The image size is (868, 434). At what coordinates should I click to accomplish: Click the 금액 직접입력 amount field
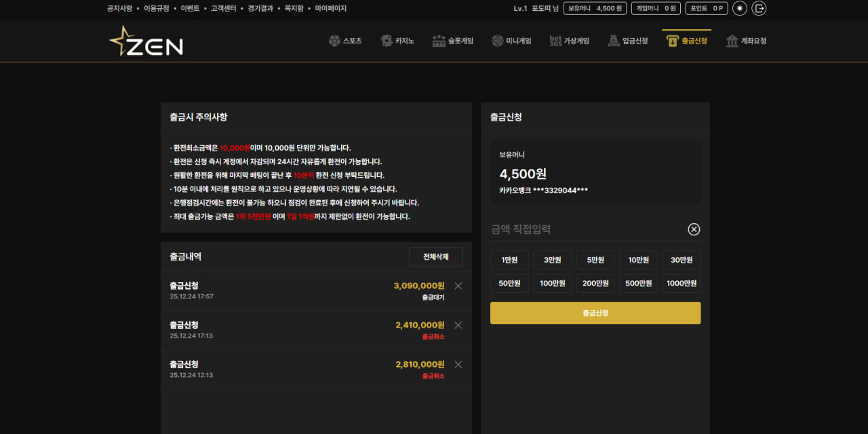[583, 229]
